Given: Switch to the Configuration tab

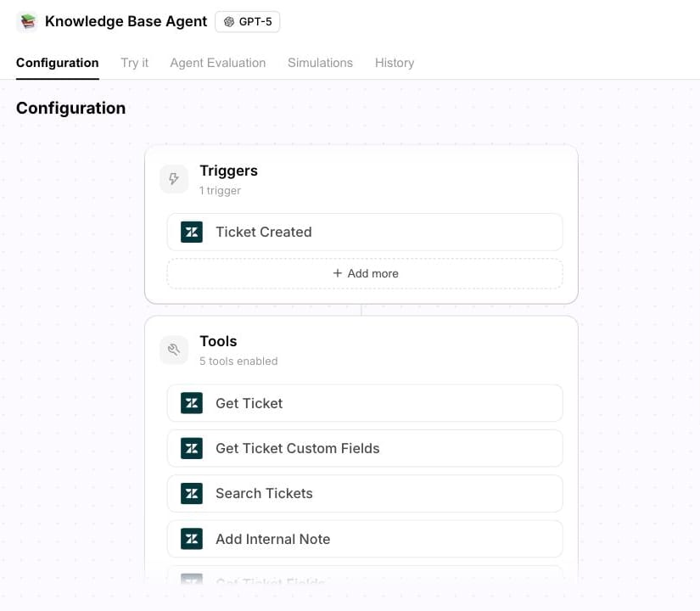Looking at the screenshot, I should (x=58, y=63).
